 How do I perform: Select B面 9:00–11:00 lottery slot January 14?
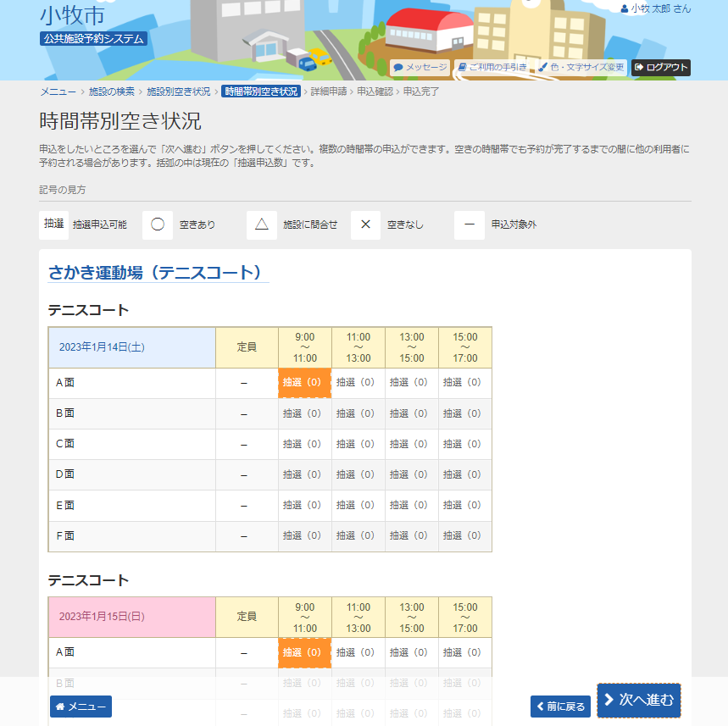pos(303,413)
